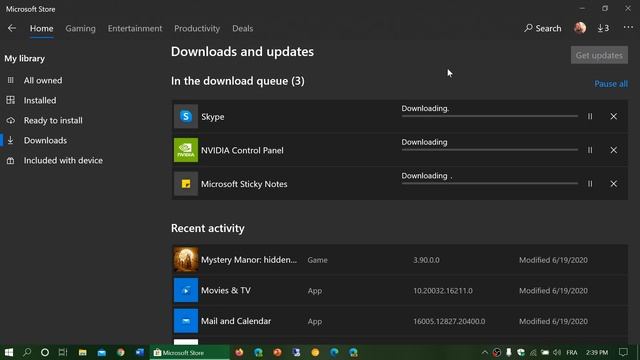The height and width of the screenshot is (360, 640).
Task: Switch to the Entertainment tab
Action: [x=135, y=28]
